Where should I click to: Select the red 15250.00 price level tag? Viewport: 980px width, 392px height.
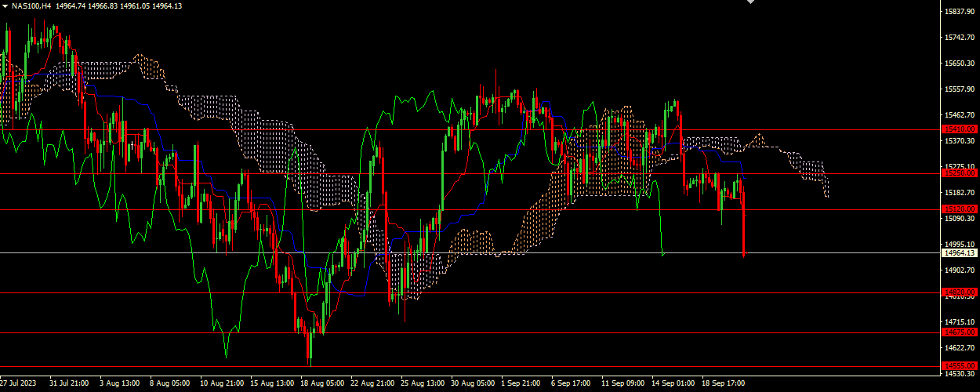click(x=960, y=173)
